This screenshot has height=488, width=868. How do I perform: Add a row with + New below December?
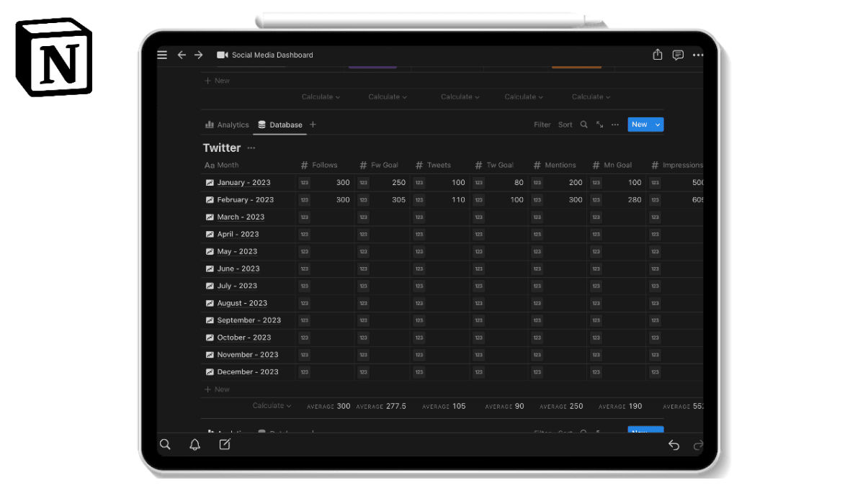[217, 389]
